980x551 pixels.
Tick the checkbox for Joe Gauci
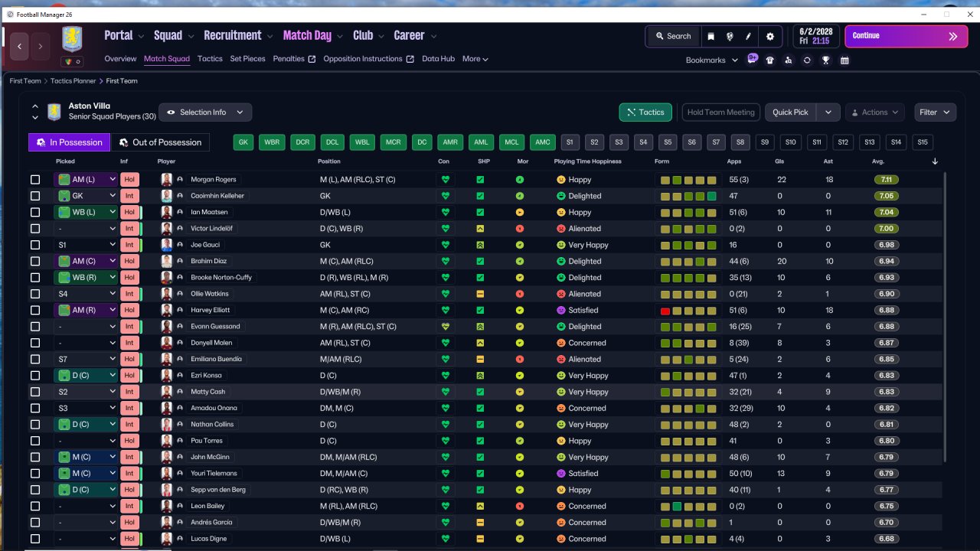(35, 245)
